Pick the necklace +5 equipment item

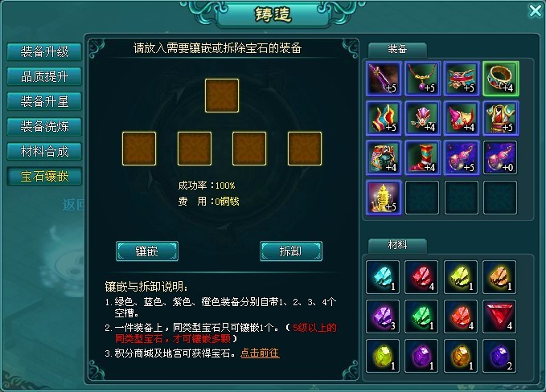(422, 79)
